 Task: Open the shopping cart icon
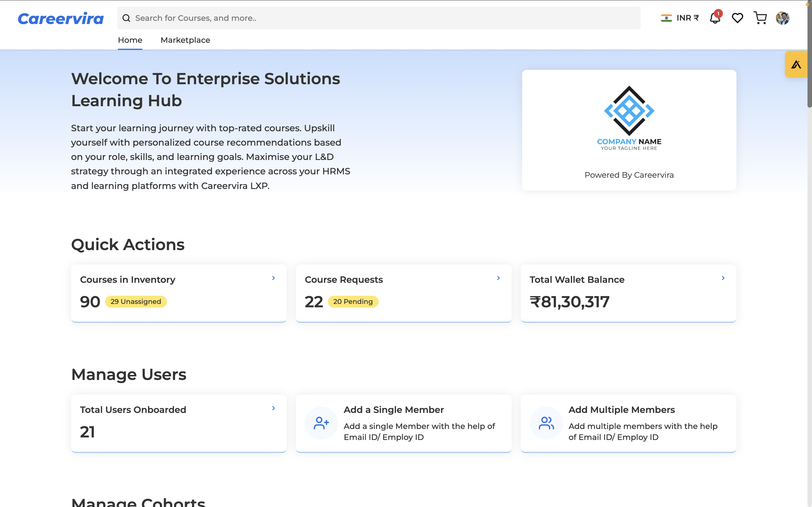pyautogui.click(x=760, y=18)
